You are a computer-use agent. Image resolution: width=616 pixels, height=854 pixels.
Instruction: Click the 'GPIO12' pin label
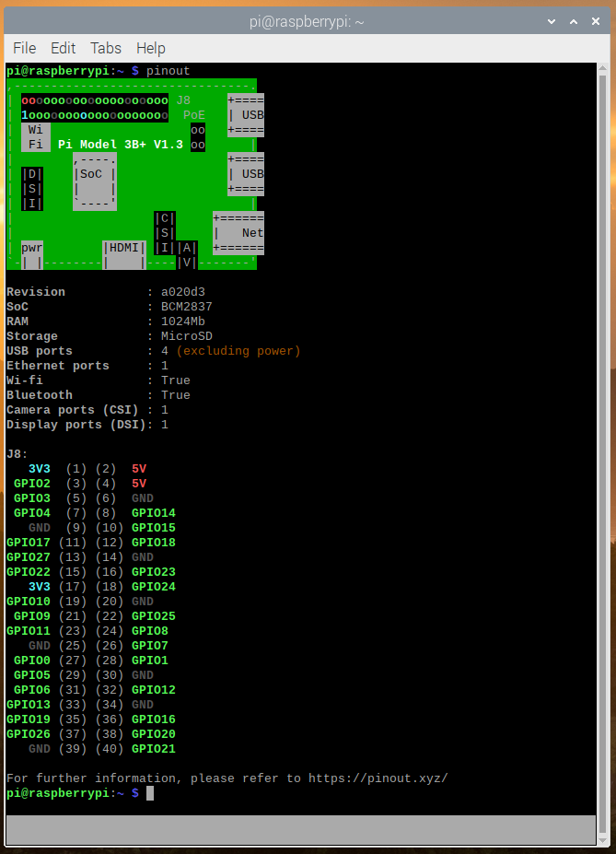(x=154, y=689)
